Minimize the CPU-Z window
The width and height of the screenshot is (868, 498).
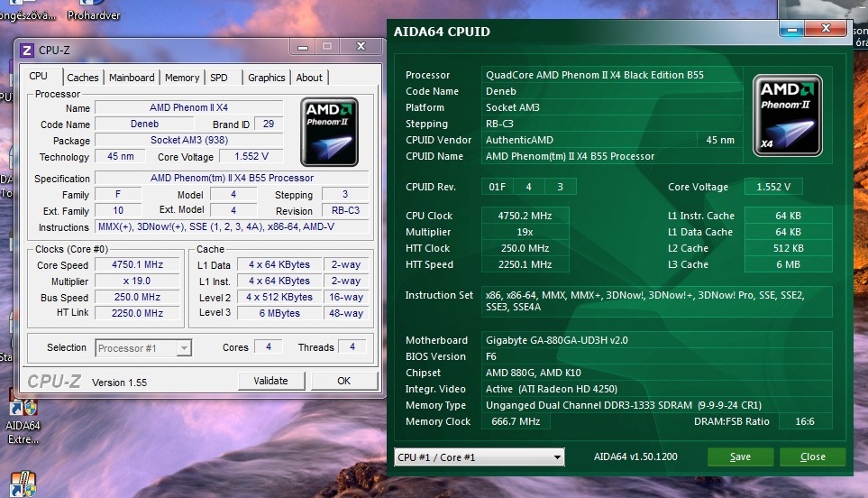point(303,47)
